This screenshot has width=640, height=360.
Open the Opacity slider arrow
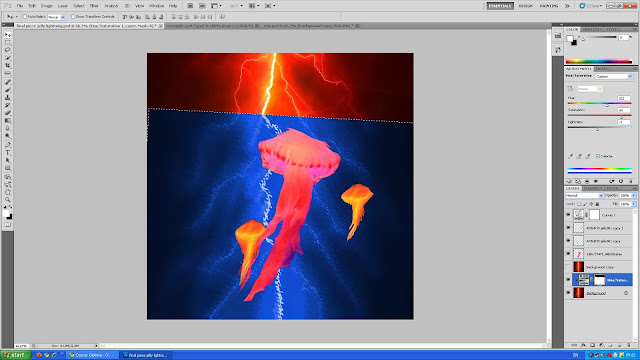[x=633, y=196]
